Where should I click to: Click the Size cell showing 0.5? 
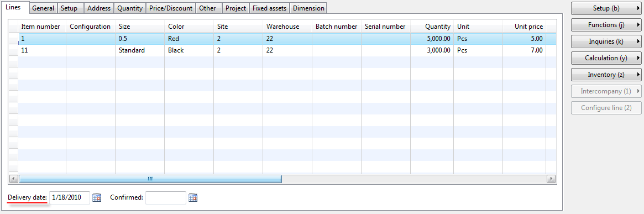point(140,39)
